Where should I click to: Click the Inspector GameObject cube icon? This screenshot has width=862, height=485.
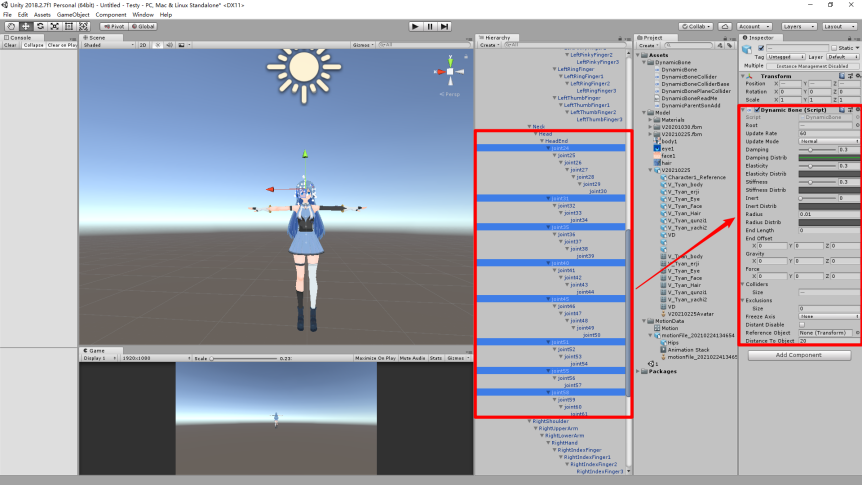click(747, 49)
